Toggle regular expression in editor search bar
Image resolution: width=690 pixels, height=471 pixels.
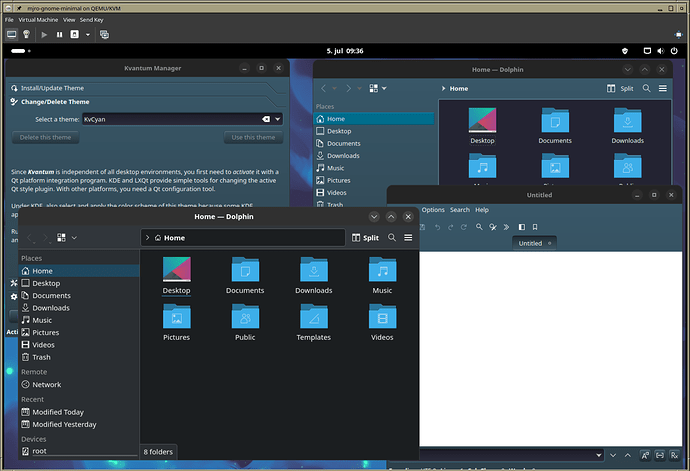pyautogui.click(x=674, y=456)
